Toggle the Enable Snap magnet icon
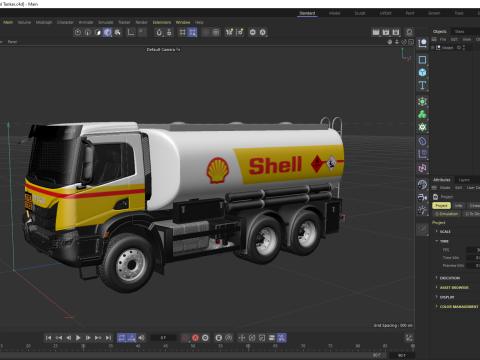This screenshot has width=480, height=360. 159,32
